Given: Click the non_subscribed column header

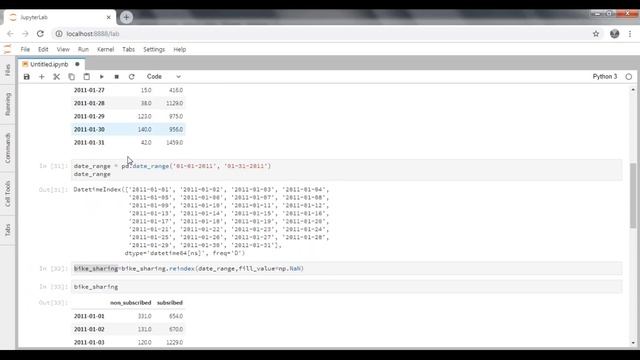Looking at the screenshot, I should [131, 303].
